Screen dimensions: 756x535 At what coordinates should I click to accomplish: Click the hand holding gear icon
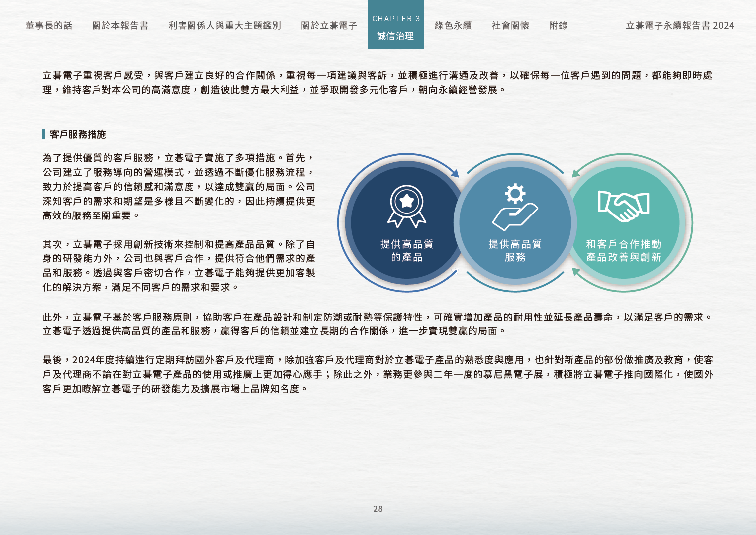pyautogui.click(x=515, y=207)
